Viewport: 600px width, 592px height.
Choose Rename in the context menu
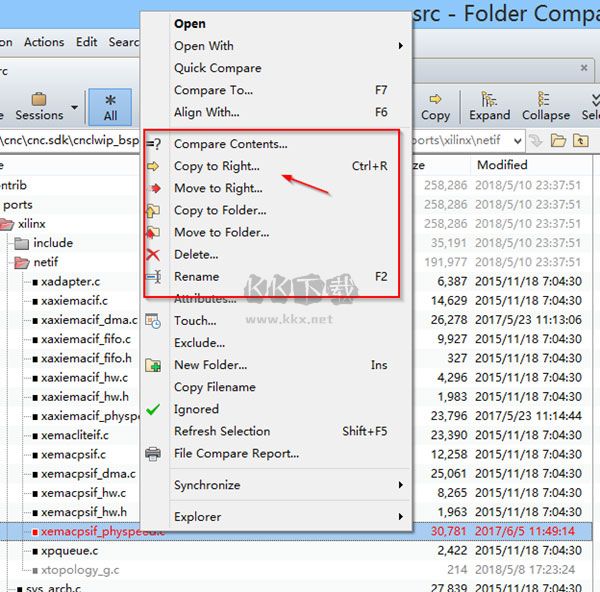pos(196,276)
